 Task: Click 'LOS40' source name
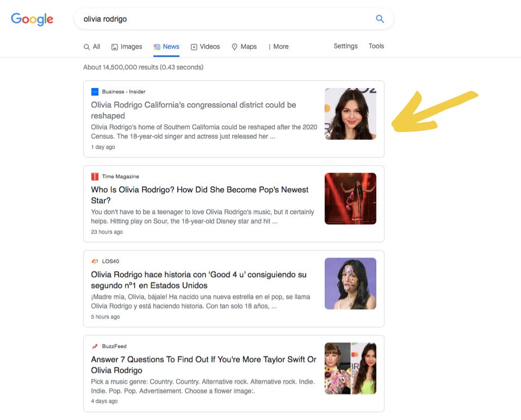tap(110, 261)
